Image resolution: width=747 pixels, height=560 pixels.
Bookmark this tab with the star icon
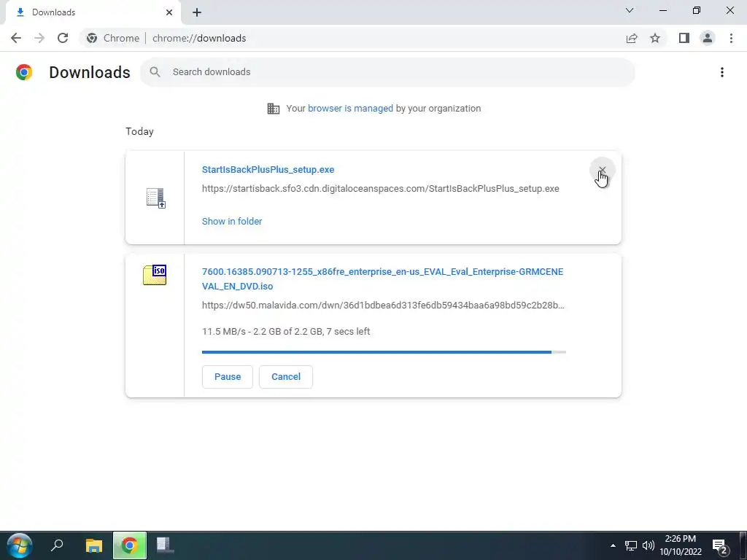pos(655,38)
